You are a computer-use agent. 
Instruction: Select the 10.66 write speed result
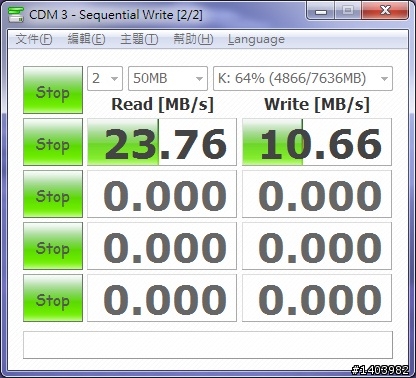click(317, 142)
